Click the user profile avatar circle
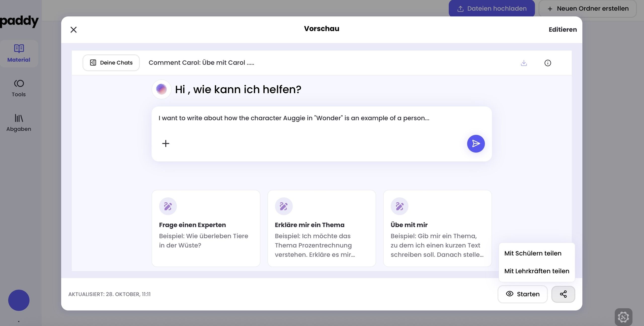644x326 pixels. pyautogui.click(x=19, y=300)
